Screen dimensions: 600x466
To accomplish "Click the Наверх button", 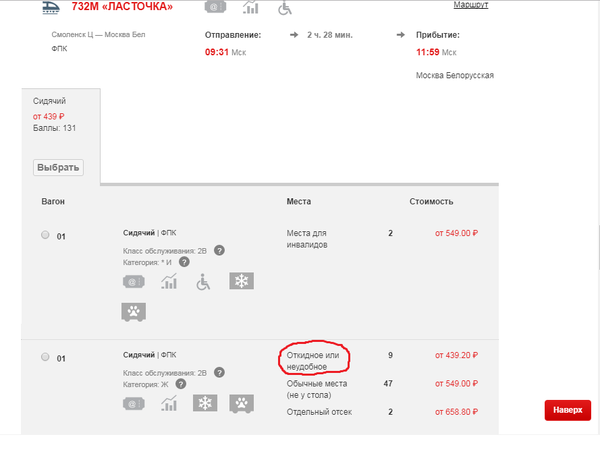I will (x=568, y=410).
